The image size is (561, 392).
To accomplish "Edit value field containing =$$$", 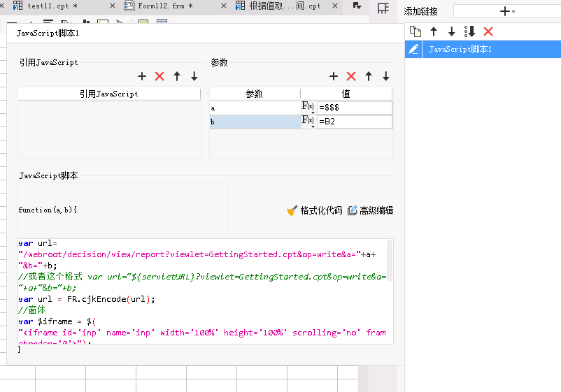I will (x=355, y=108).
